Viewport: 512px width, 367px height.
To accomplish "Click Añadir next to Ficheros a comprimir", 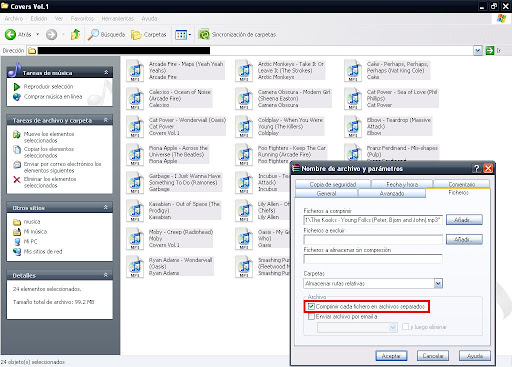I will [464, 220].
